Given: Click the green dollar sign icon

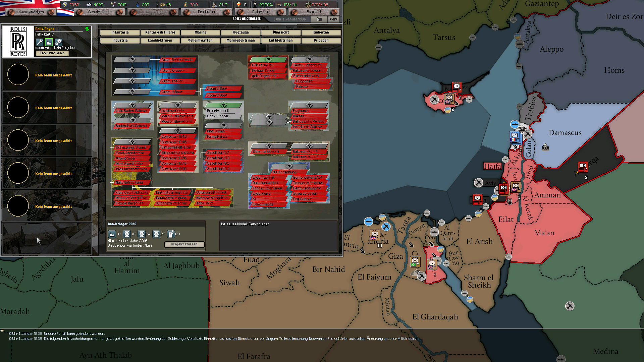Looking at the screenshot, I should [87, 29].
